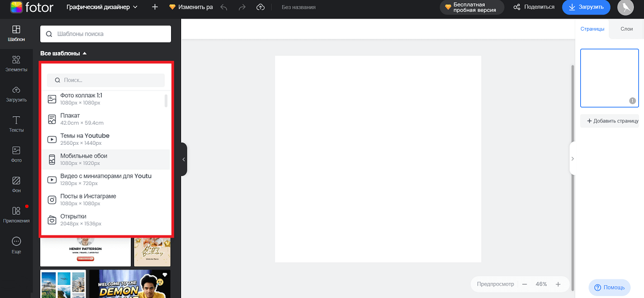Click the Плакат template icon
The width and height of the screenshot is (644, 298).
[x=52, y=119]
